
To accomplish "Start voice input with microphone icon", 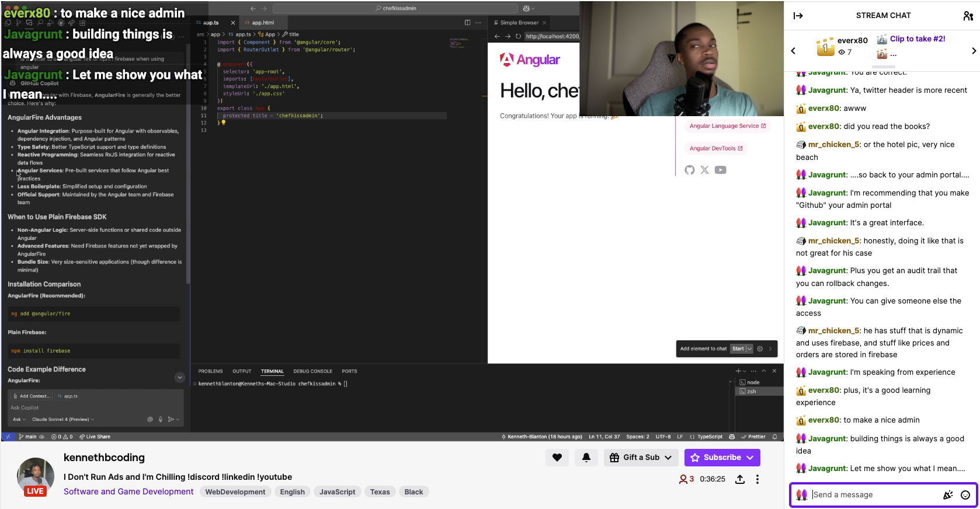I will click(x=161, y=419).
